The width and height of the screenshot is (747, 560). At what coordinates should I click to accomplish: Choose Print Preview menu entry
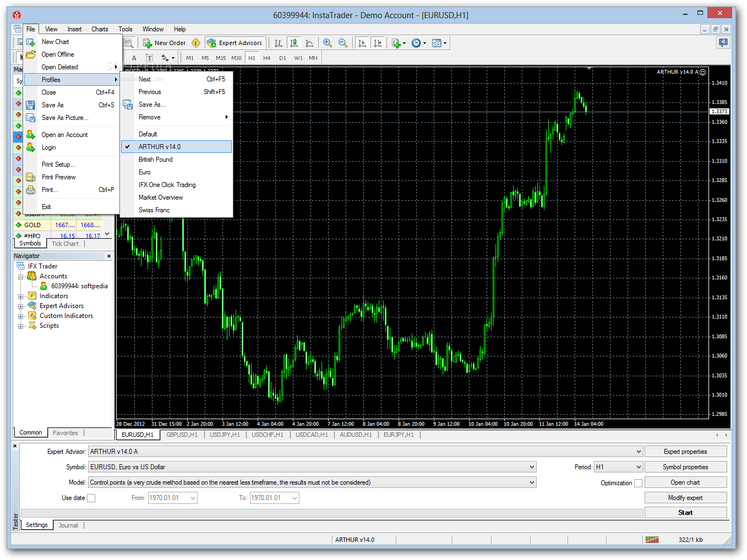pyautogui.click(x=73, y=177)
